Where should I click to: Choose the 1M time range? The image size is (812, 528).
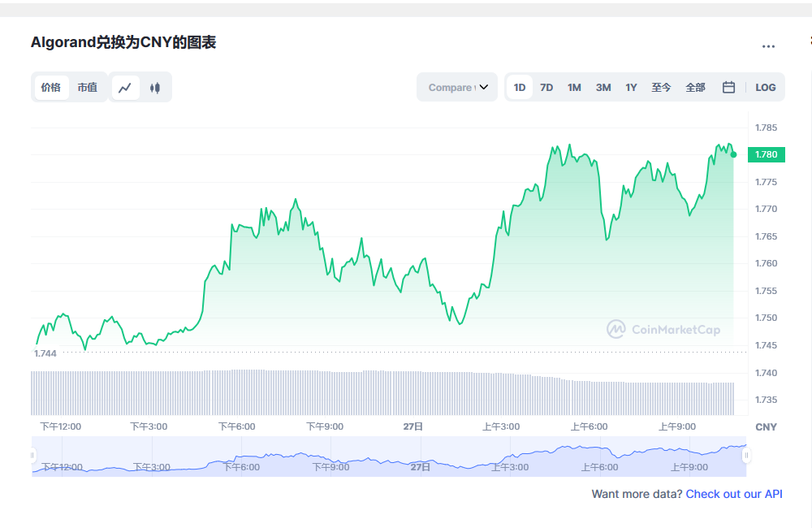point(574,87)
